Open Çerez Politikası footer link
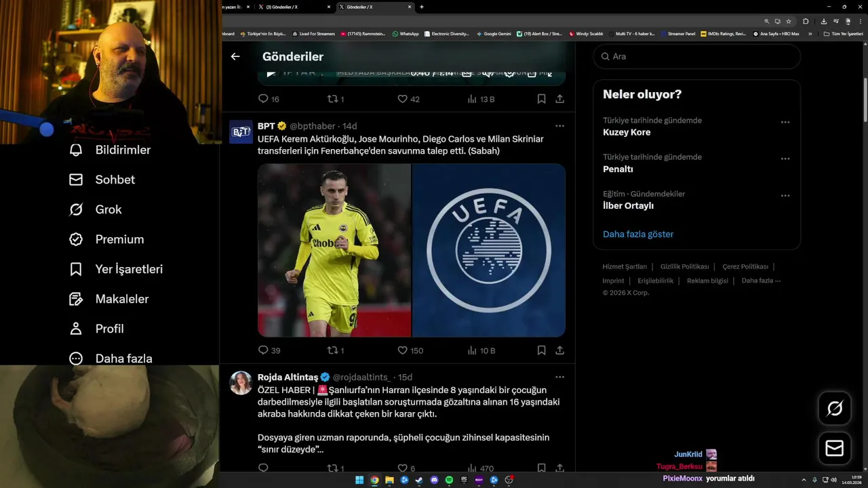868x488 pixels. pyautogui.click(x=745, y=266)
